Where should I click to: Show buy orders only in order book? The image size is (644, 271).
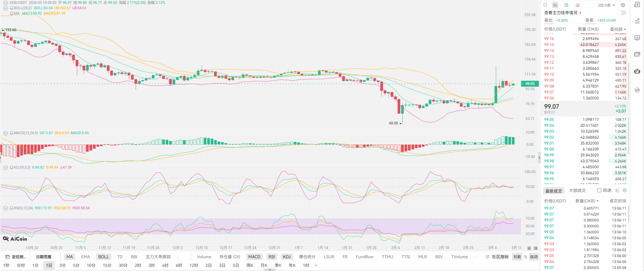(566, 5)
